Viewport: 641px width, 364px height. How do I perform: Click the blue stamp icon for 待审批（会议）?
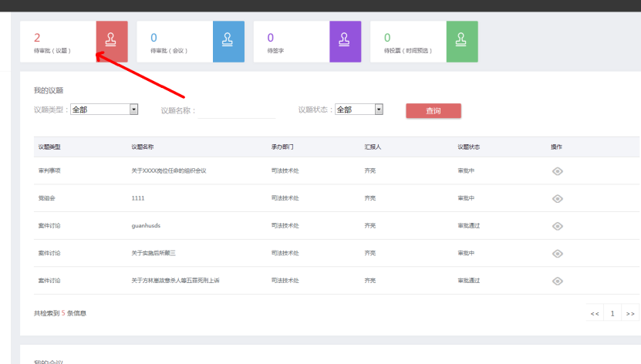pos(228,41)
